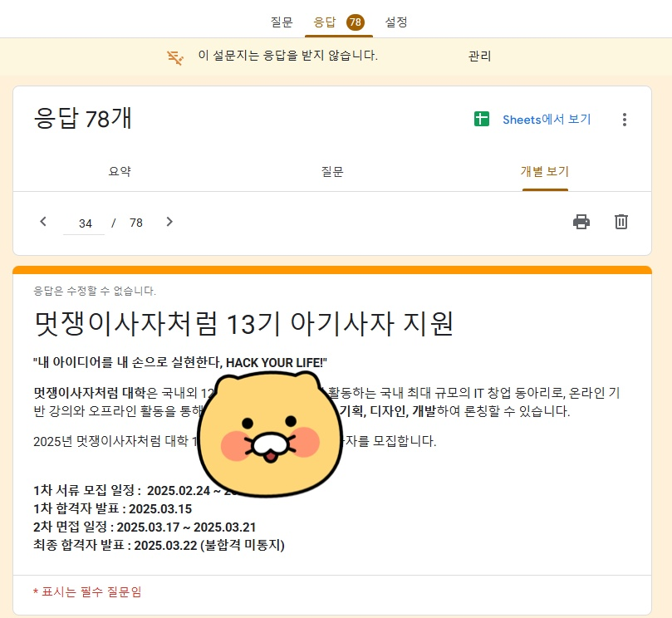Viewport: 672px width, 618px height.
Task: Go to the next response arrow
Action: [169, 222]
